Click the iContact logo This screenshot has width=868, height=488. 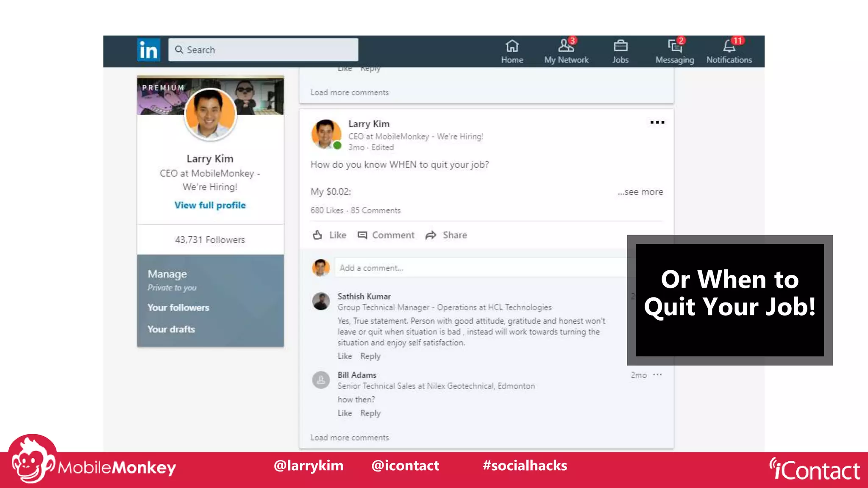[x=814, y=469]
